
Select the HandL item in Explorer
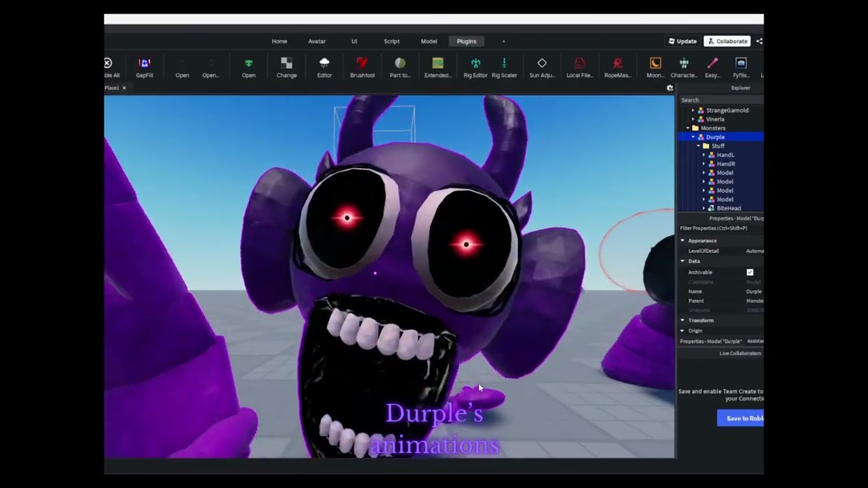point(725,155)
